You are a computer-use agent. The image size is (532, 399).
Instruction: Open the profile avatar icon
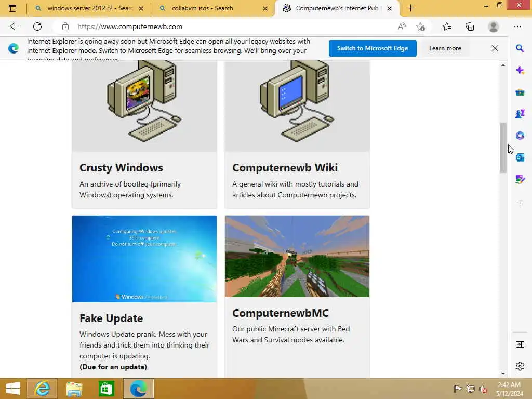pos(494,26)
